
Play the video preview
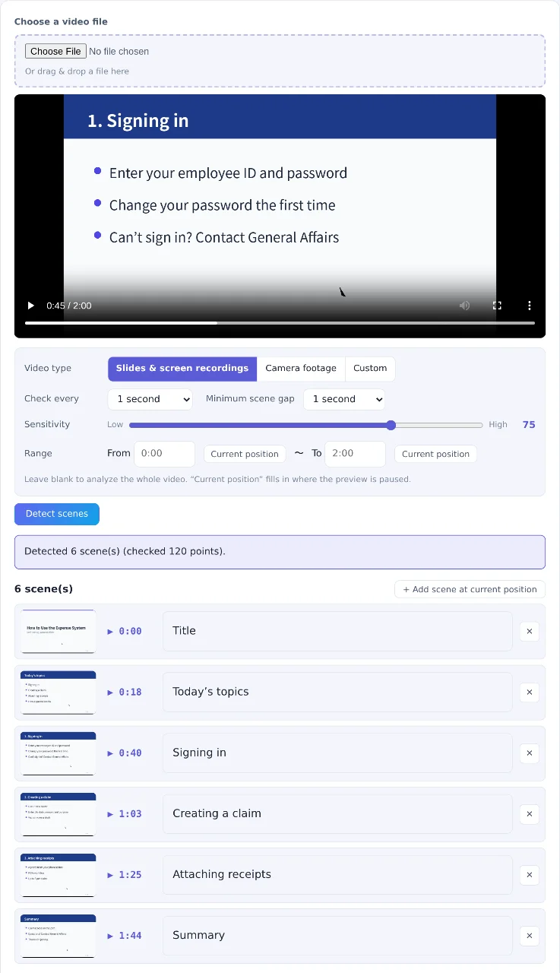(31, 306)
